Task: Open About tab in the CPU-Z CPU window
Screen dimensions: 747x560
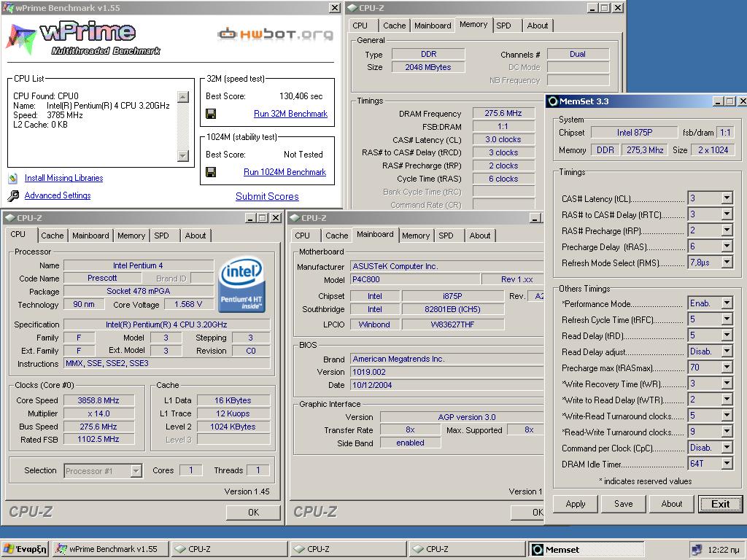Action: pos(196,236)
